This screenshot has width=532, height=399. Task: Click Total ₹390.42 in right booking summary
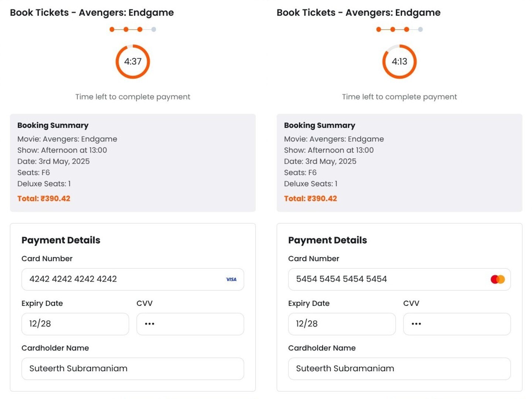click(310, 198)
